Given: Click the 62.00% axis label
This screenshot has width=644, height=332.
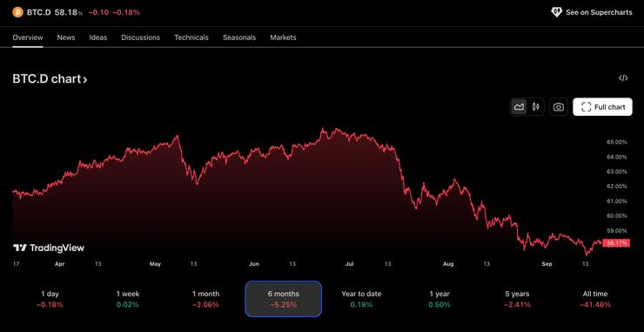Looking at the screenshot, I should 616,186.
